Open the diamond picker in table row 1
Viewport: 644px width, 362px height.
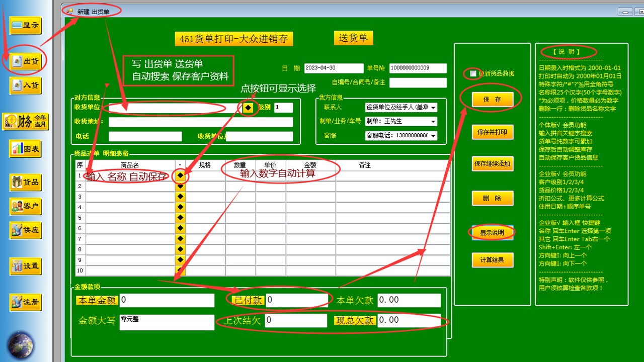(180, 176)
